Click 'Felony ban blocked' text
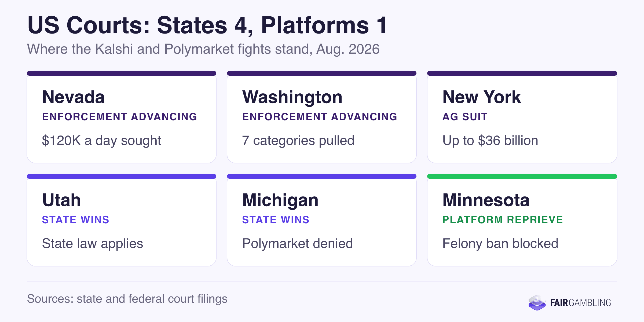Image resolution: width=644 pixels, height=322 pixels. (x=500, y=244)
